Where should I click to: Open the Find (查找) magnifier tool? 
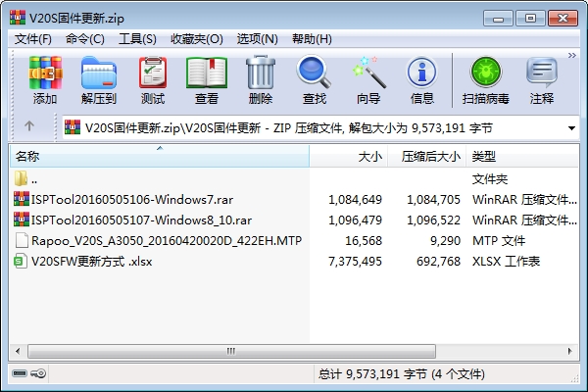[315, 80]
